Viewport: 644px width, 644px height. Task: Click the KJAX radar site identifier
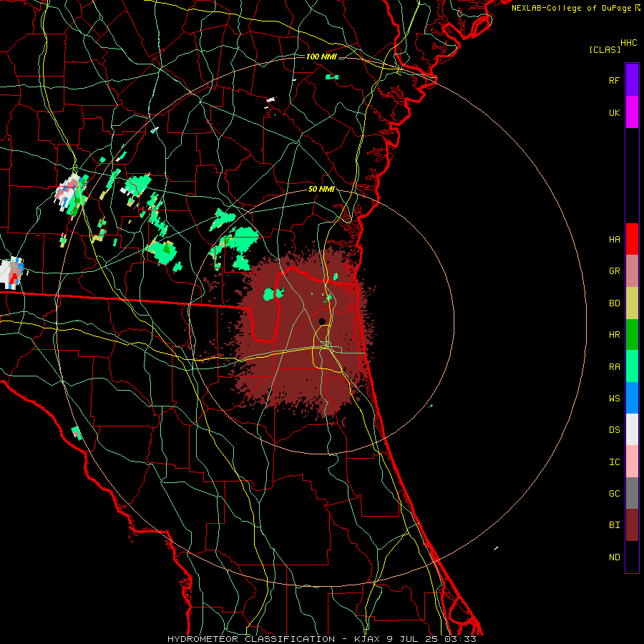(x=367, y=639)
